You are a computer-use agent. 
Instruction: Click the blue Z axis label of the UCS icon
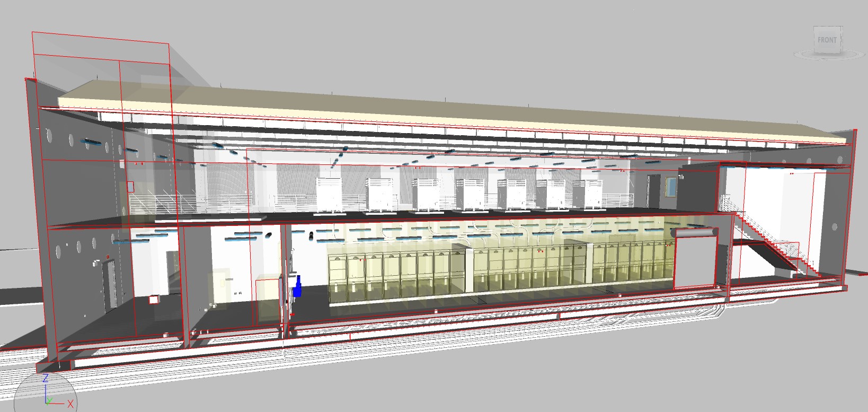tap(46, 378)
